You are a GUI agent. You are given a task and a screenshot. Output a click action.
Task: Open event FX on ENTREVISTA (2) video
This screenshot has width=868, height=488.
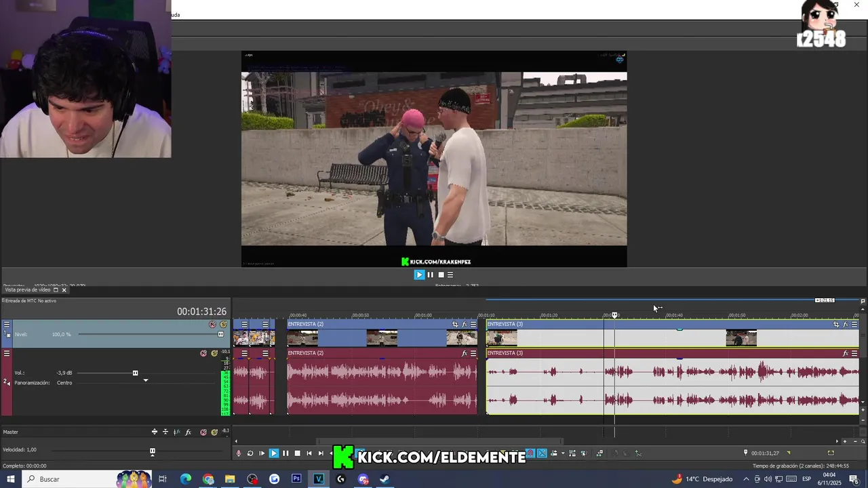click(465, 325)
